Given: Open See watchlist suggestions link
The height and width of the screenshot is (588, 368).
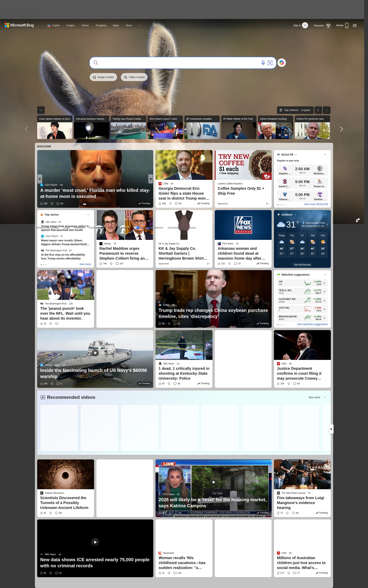Looking at the screenshot, I should coord(312,324).
